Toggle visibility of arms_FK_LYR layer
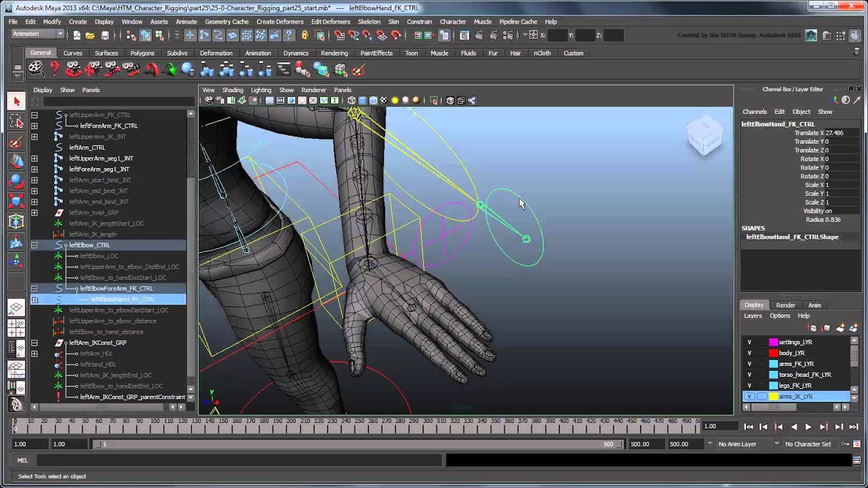Image resolution: width=868 pixels, height=488 pixels. pos(749,364)
